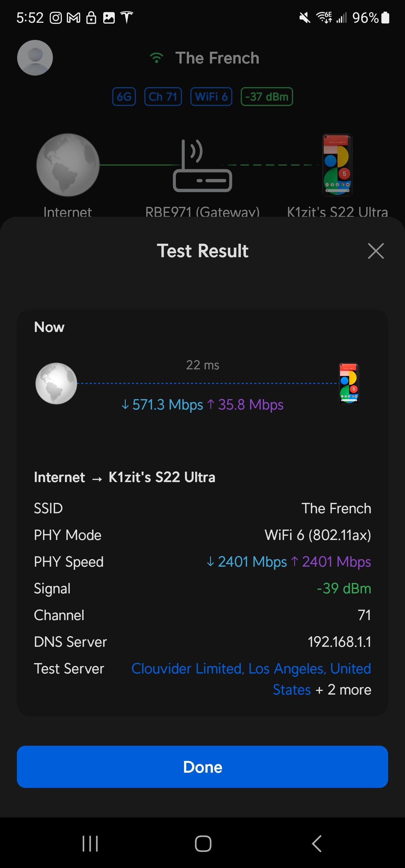The width and height of the screenshot is (405, 868).
Task: Tap The French network name header
Action: (217, 58)
